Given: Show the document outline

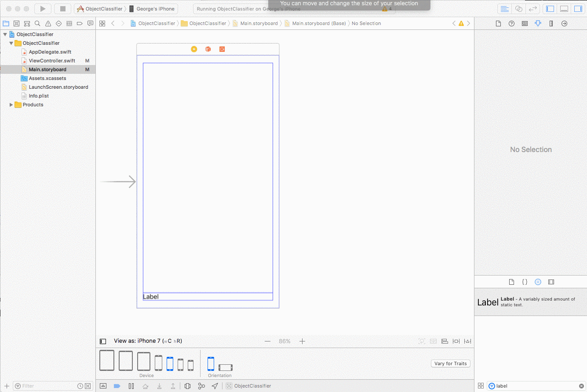Looking at the screenshot, I should 103,341.
